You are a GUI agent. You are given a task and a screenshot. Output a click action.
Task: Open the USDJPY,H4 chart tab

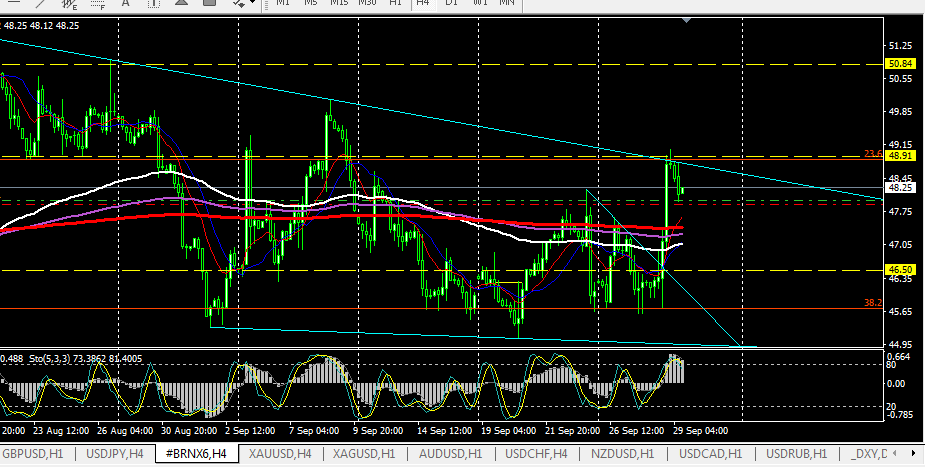point(116,453)
